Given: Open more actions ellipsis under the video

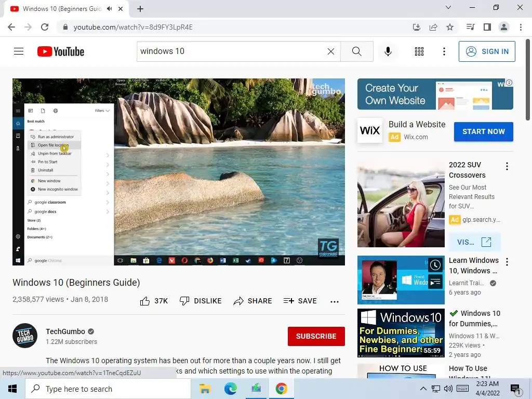Looking at the screenshot, I should click(x=335, y=302).
